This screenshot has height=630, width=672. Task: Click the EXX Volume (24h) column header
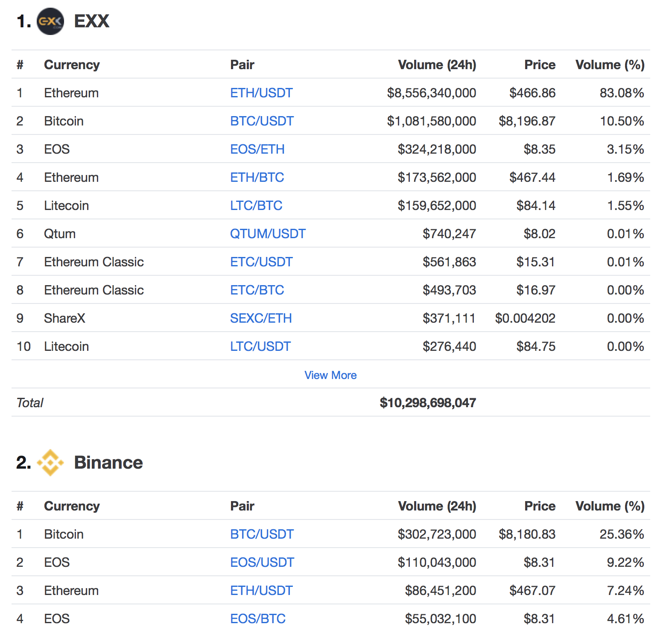(437, 64)
